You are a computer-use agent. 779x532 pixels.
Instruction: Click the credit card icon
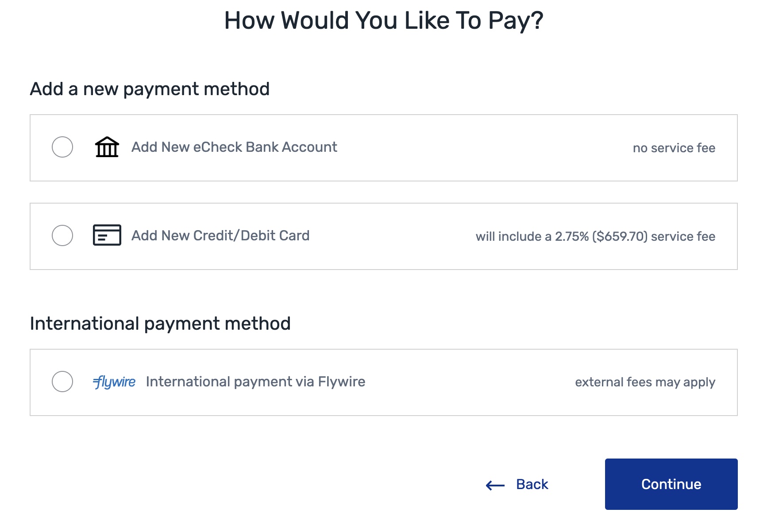click(x=107, y=235)
